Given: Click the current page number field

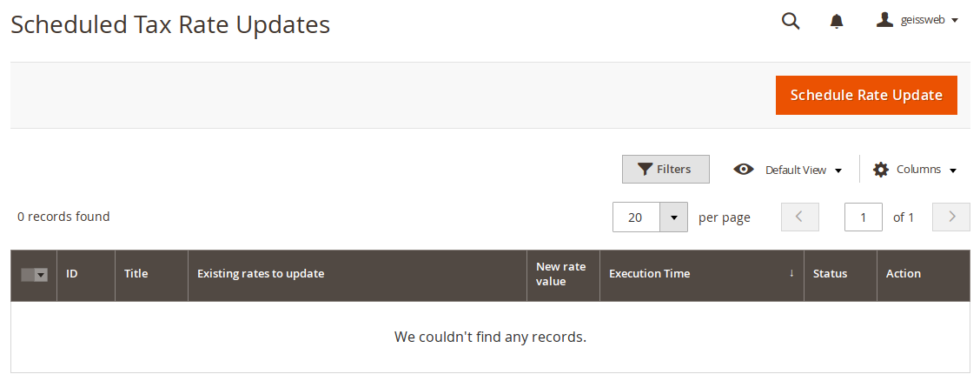Looking at the screenshot, I should [863, 217].
